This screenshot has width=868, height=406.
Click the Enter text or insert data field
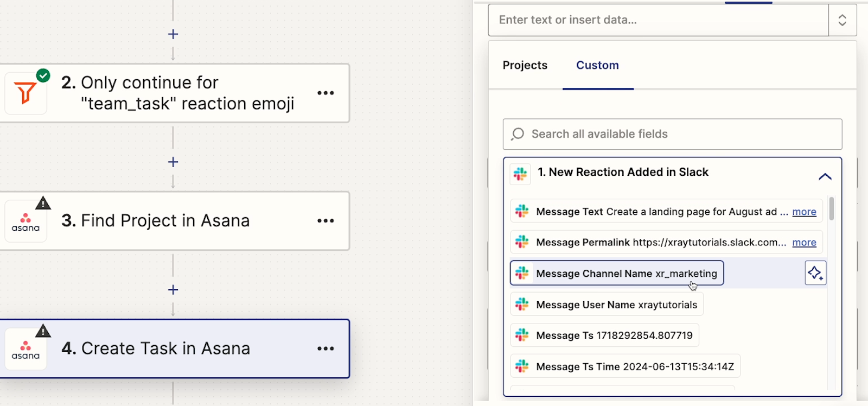click(x=658, y=20)
